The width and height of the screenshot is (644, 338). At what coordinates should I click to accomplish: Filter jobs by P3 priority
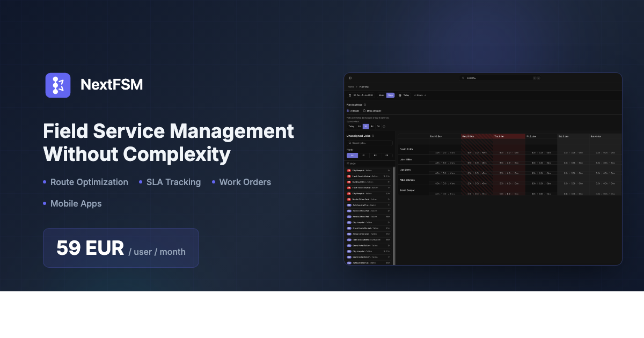click(x=387, y=155)
